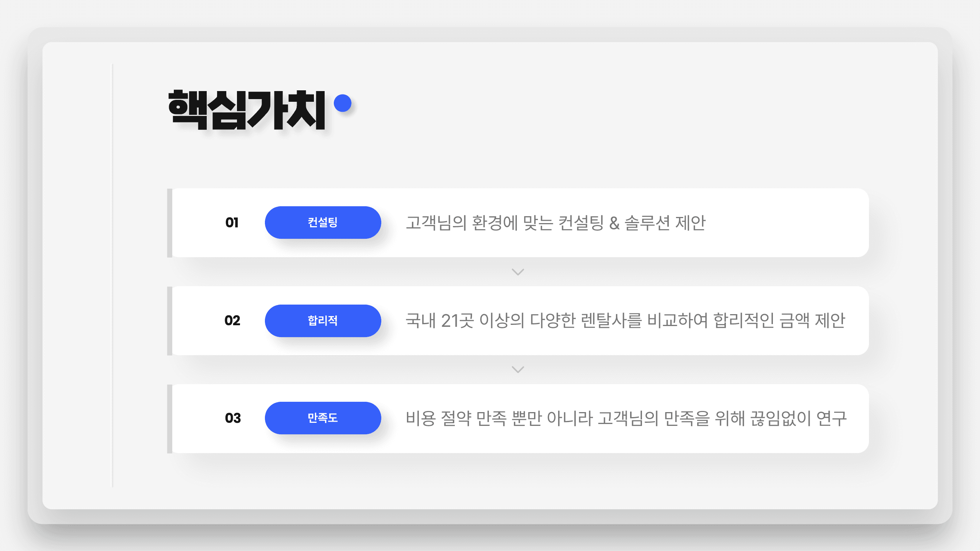Expand the chevron below the 합리적 card

pyautogui.click(x=518, y=370)
